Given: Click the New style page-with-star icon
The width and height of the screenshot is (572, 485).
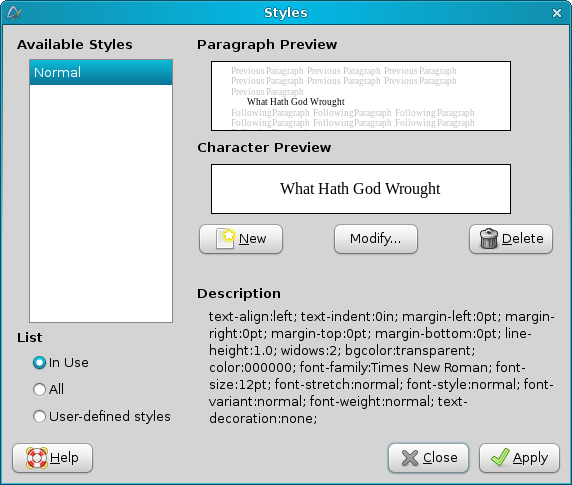Looking at the screenshot, I should [x=225, y=239].
